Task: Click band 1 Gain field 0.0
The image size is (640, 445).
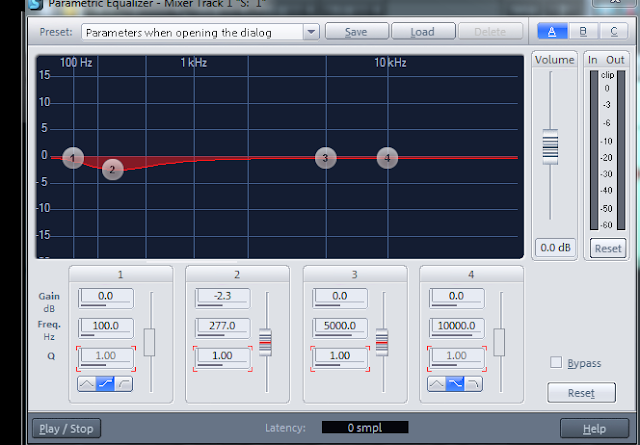Action: [106, 298]
